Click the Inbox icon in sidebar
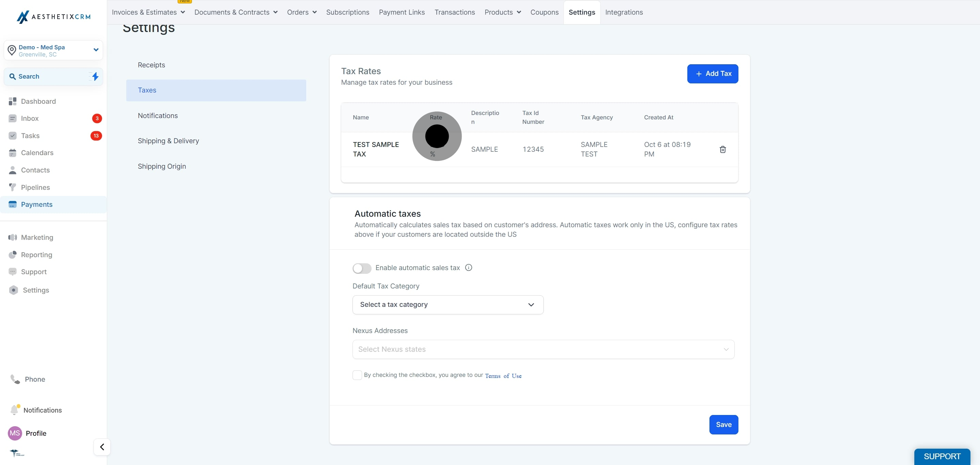This screenshot has height=465, width=980. (13, 119)
